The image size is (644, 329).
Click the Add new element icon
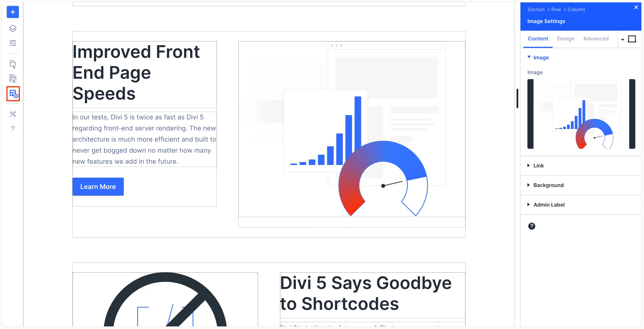[x=12, y=12]
